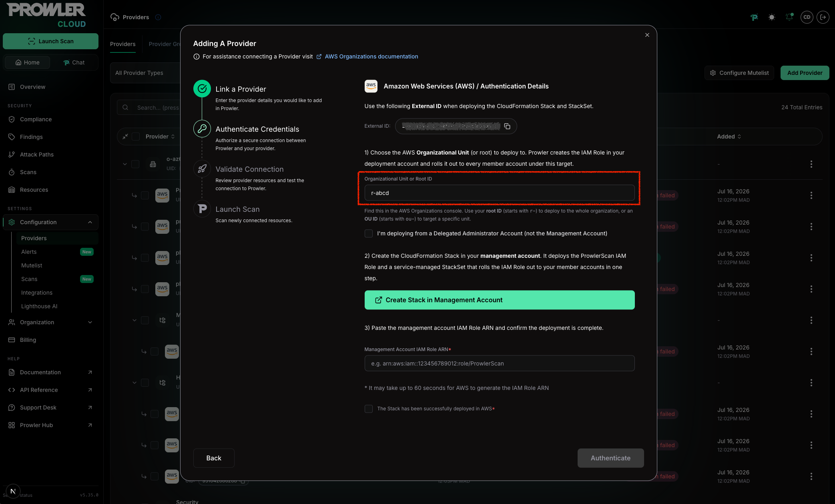
Task: Open AWS Organizations documentation link
Action: [x=371, y=56]
